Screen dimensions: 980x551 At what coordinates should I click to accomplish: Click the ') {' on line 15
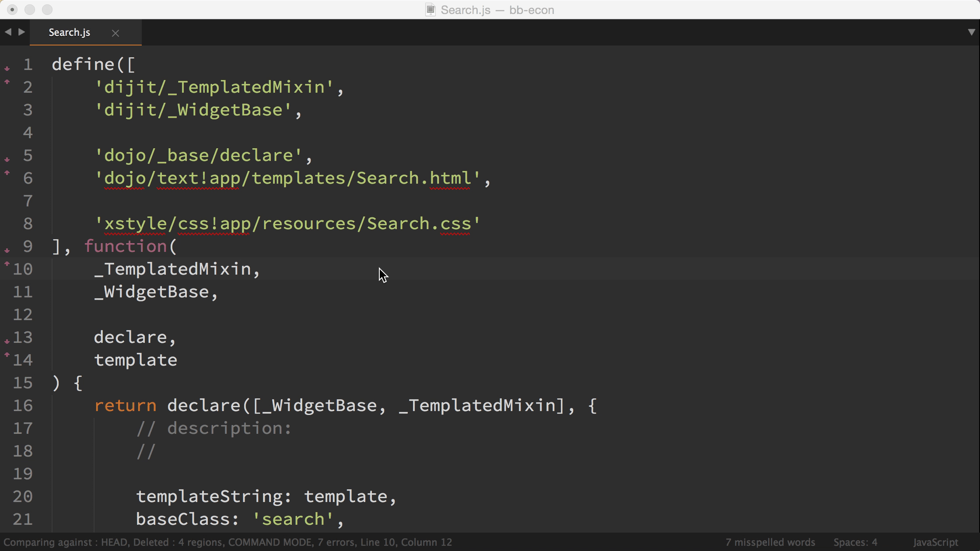tap(67, 383)
